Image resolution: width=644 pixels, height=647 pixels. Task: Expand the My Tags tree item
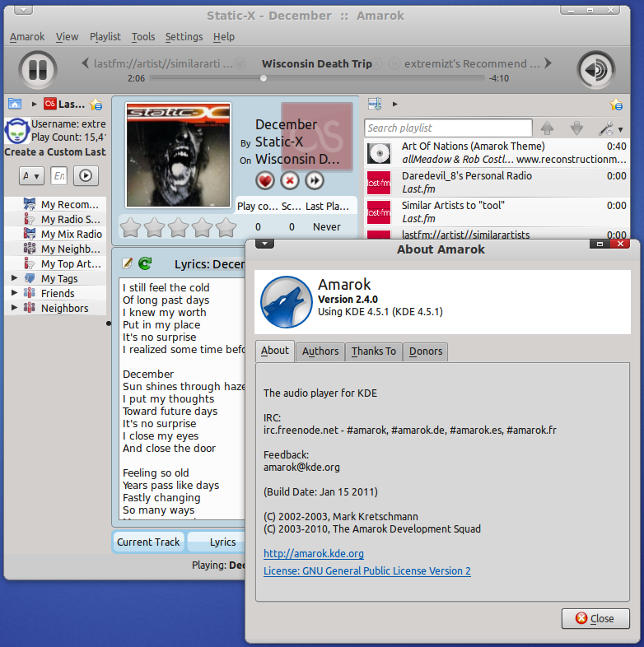pos(15,277)
